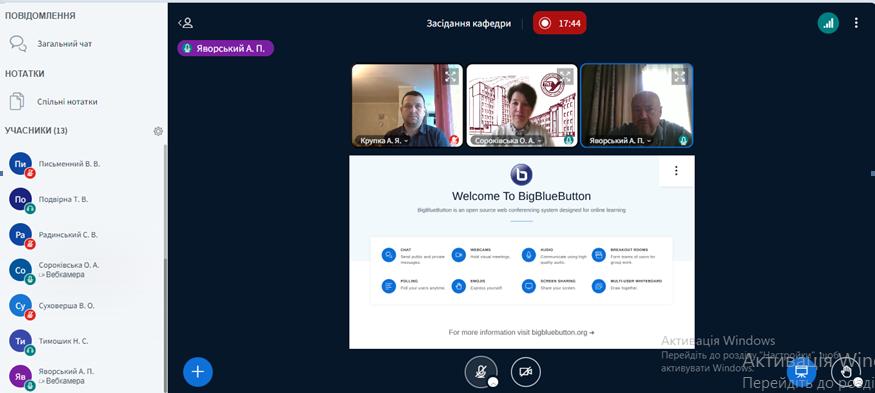This screenshot has width=875, height=393.
Task: Click the blue plus Actions button
Action: (198, 371)
